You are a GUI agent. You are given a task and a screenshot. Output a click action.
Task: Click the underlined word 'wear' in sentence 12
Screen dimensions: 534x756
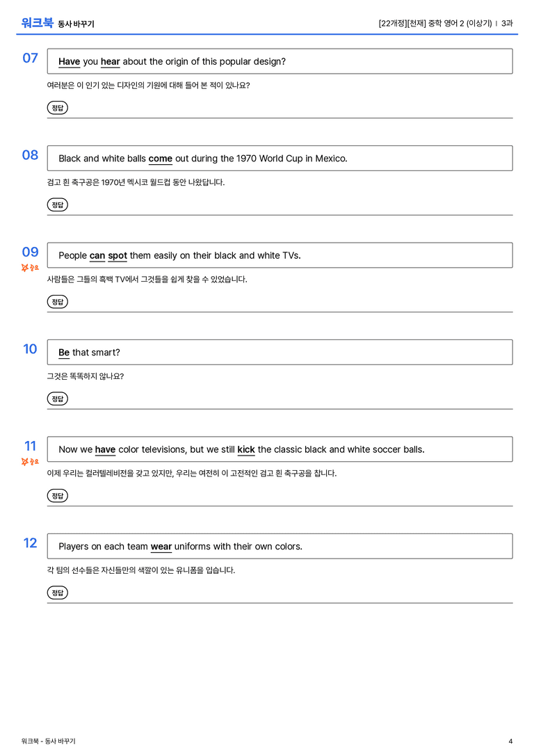tap(161, 547)
